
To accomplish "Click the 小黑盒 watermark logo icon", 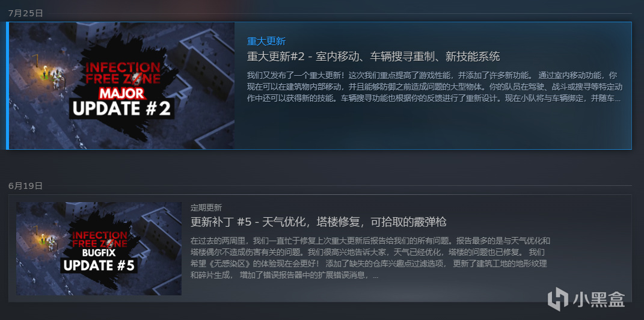I will pyautogui.click(x=558, y=299).
